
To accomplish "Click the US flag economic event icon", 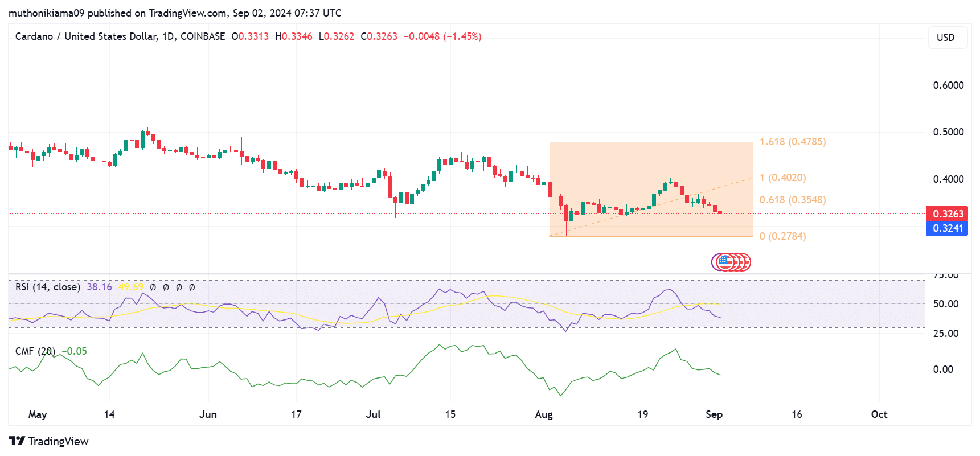I will point(725,262).
